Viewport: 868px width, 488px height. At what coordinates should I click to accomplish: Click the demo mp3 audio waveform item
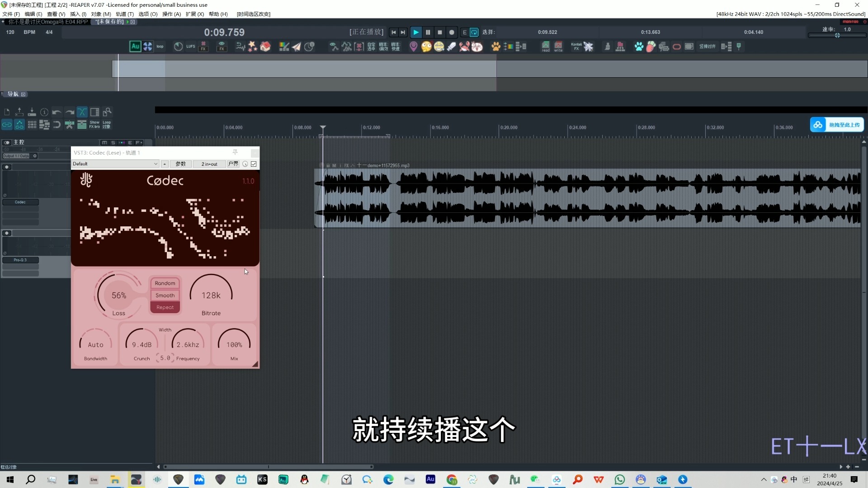tap(587, 198)
